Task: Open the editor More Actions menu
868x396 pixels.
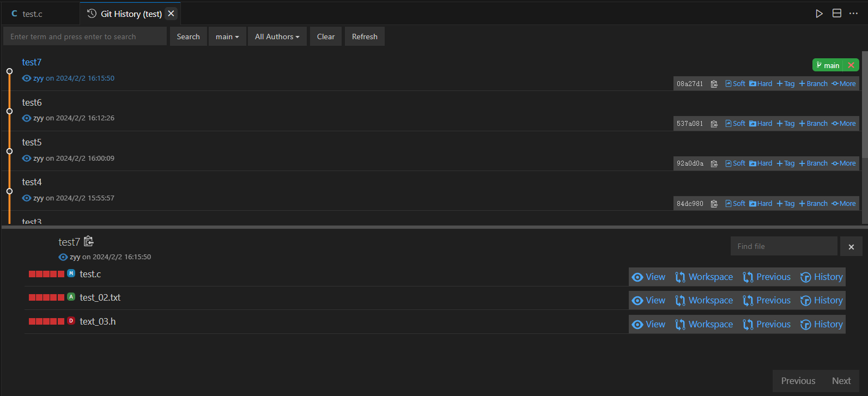Action: (854, 14)
